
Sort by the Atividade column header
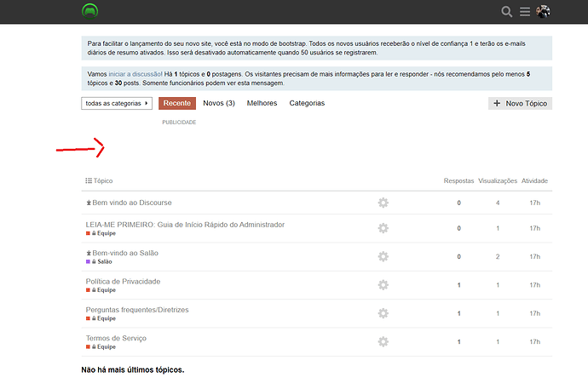pyautogui.click(x=534, y=180)
